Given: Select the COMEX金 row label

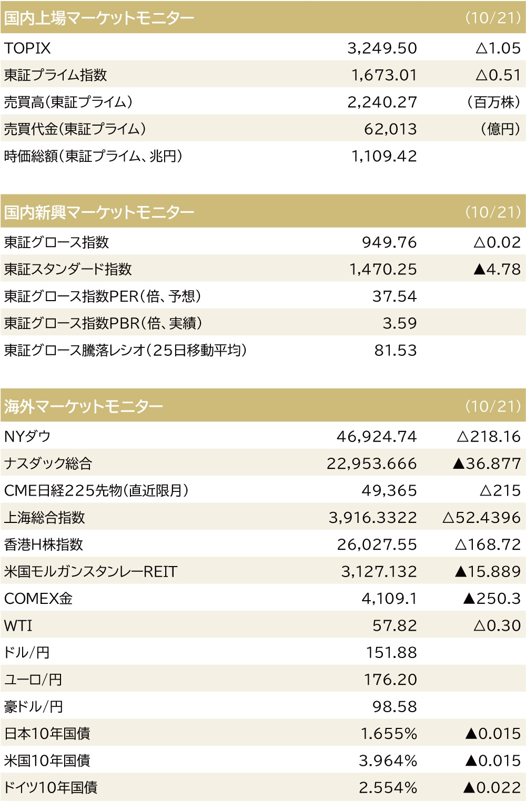Looking at the screenshot, I should [38, 599].
